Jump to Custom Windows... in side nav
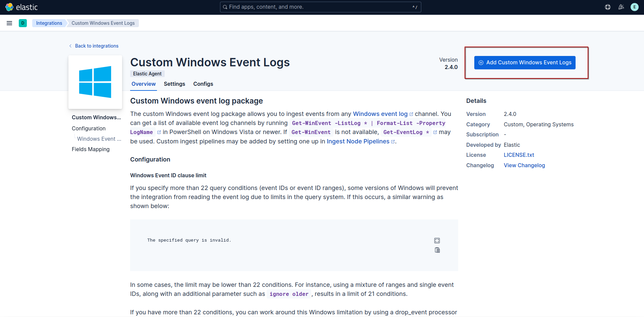Screen dimensions: 644x317 point(96,118)
